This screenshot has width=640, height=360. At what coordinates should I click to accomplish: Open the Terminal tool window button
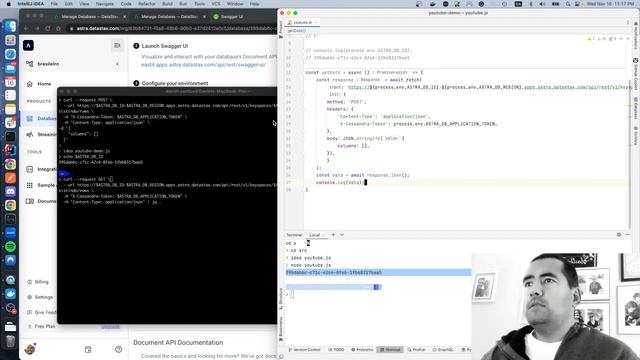tap(391, 350)
